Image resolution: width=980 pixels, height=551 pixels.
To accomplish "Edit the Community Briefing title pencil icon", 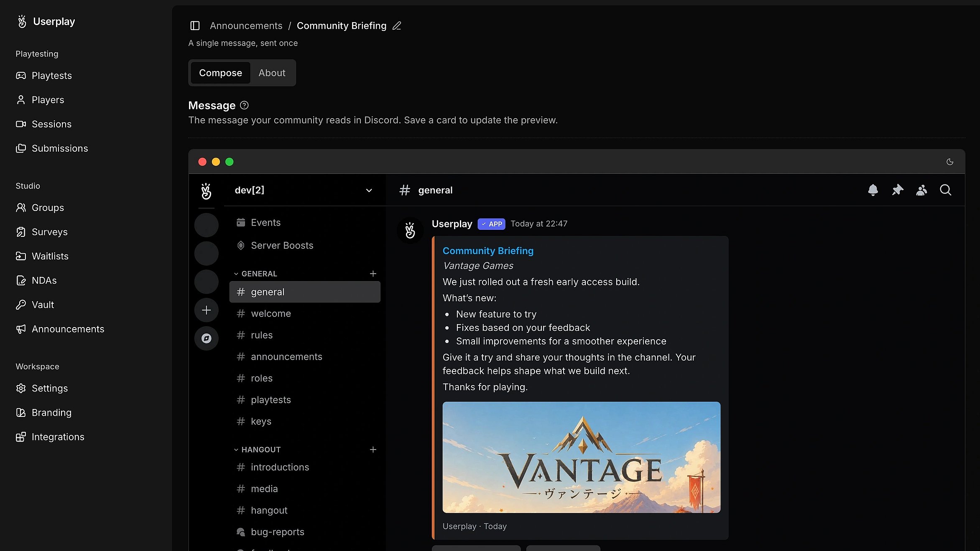I will click(x=397, y=25).
